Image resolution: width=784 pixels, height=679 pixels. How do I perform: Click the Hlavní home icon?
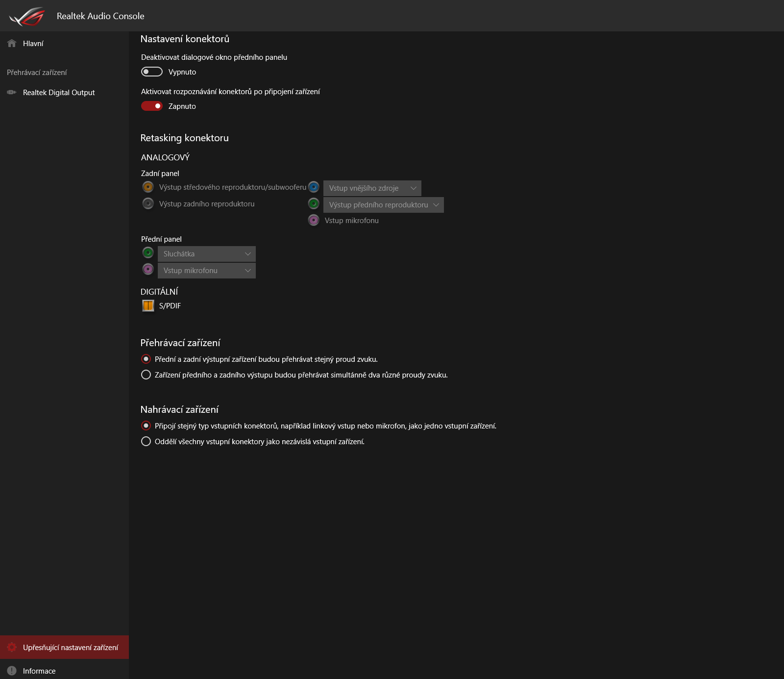12,44
